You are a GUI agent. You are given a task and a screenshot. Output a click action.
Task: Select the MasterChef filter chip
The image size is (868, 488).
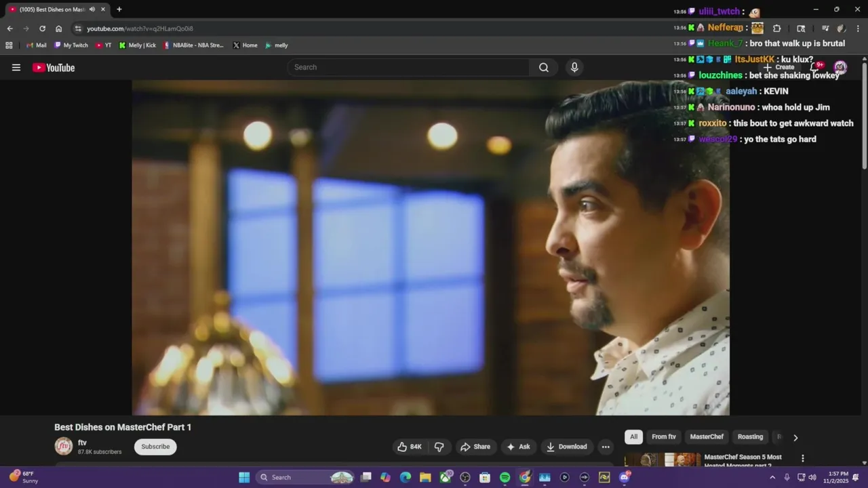point(707,437)
